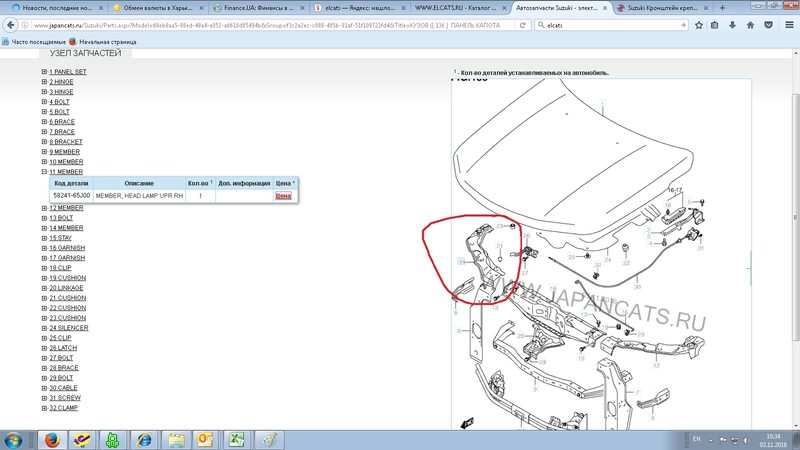Screen dimensions: 800x450
Task: Open the downloads arrow icon
Action: [732, 25]
